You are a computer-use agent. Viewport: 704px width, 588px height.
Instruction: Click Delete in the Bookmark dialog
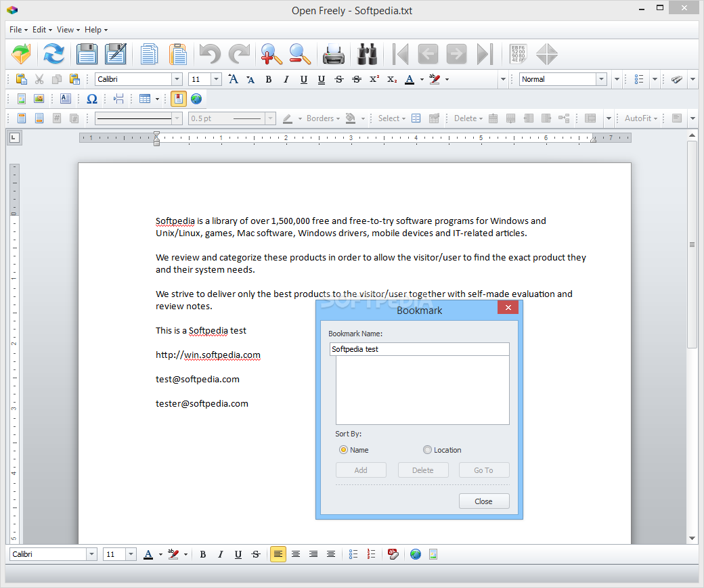pyautogui.click(x=423, y=470)
